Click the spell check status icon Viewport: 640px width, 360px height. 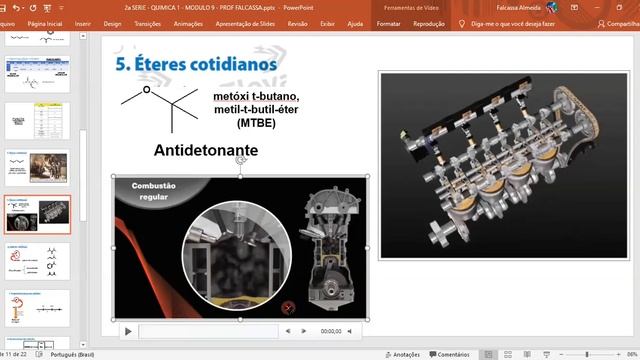(x=39, y=354)
